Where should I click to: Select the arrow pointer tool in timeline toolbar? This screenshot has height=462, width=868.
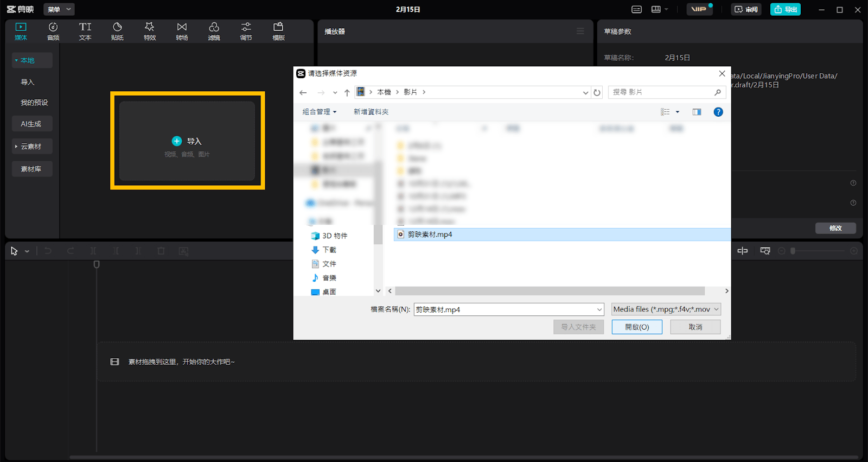14,251
